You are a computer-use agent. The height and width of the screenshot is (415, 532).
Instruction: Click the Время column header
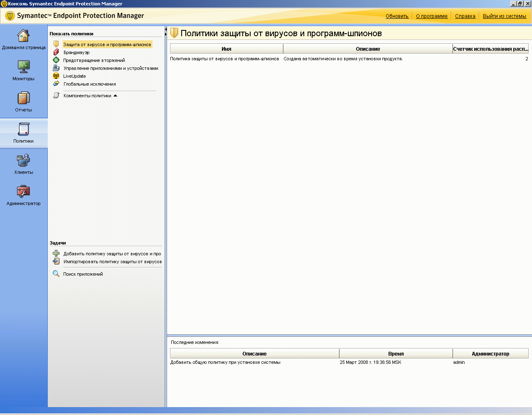(x=396, y=353)
